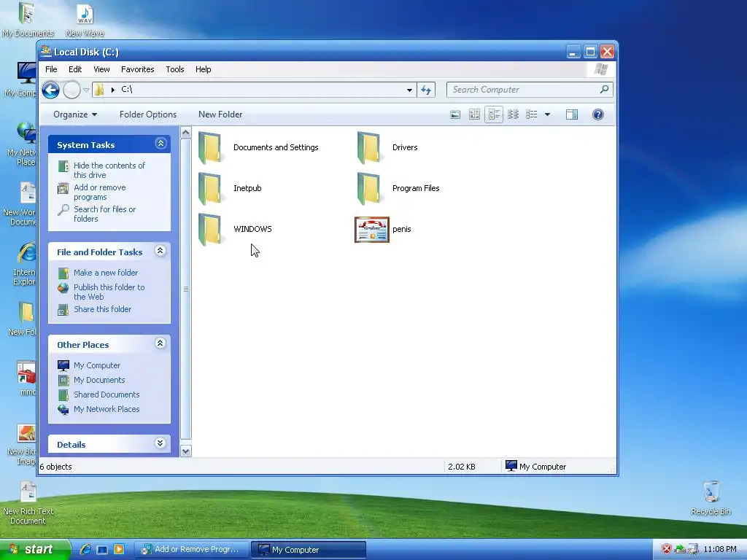The width and height of the screenshot is (747, 560).
Task: Open the File menu
Action: tap(51, 69)
